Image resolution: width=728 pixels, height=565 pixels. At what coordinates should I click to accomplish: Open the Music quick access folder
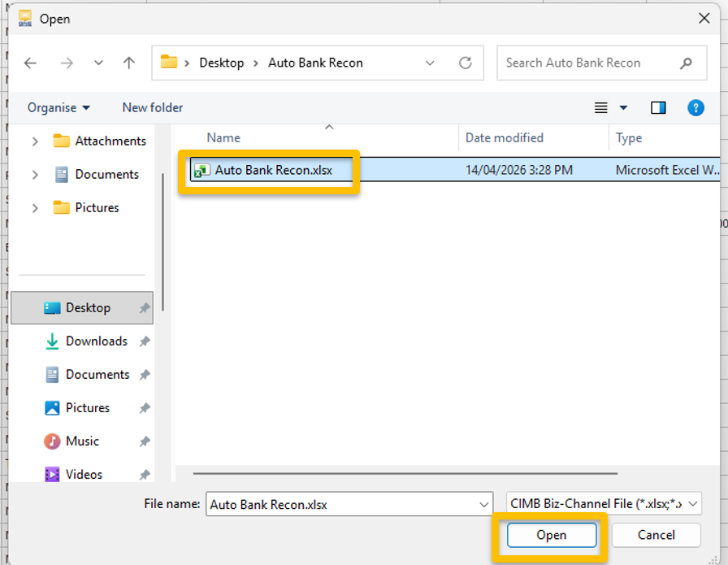pyautogui.click(x=82, y=441)
